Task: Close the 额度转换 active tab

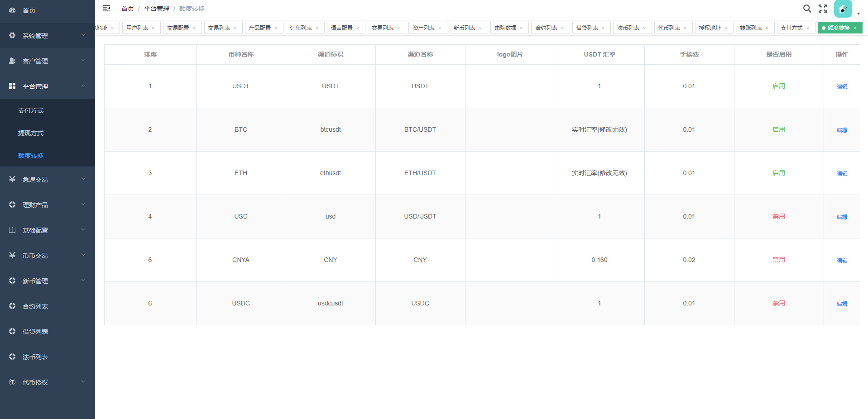Action: (x=855, y=28)
